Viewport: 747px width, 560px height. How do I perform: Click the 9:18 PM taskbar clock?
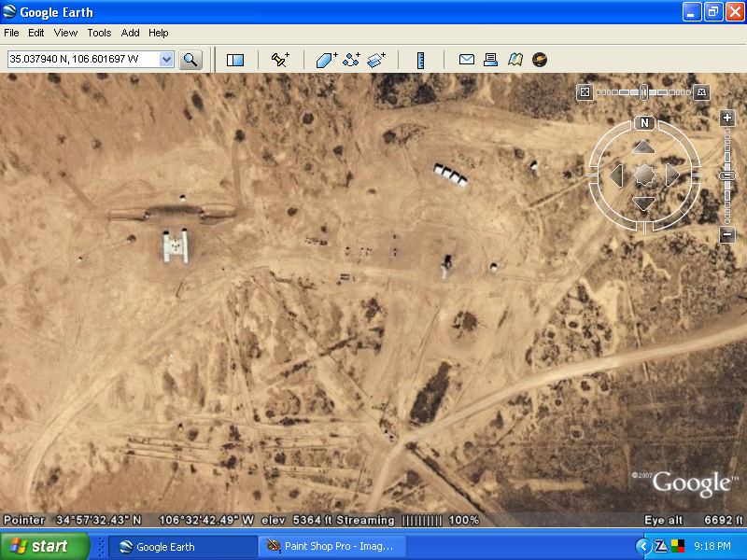(x=712, y=546)
